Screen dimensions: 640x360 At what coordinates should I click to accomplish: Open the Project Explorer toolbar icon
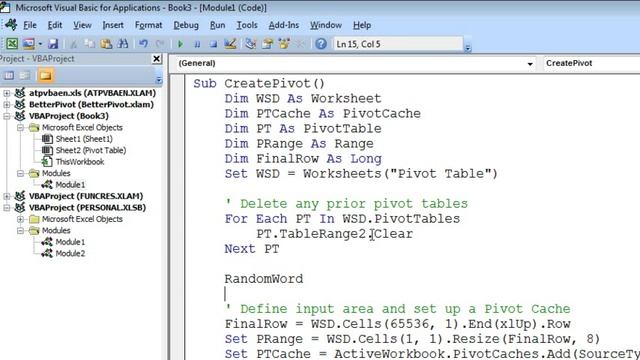coord(251,44)
